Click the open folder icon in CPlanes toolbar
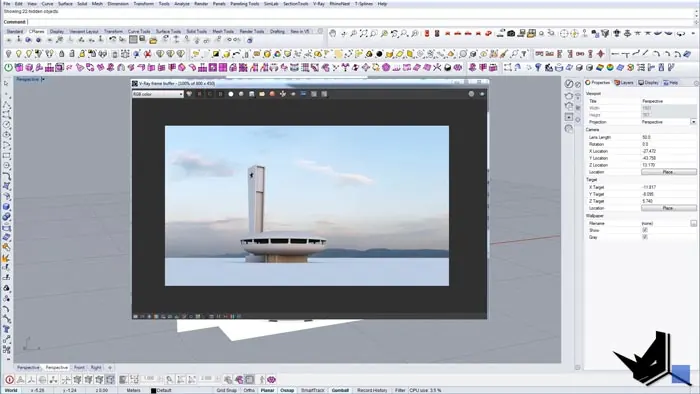The image size is (700, 394). [153, 40]
